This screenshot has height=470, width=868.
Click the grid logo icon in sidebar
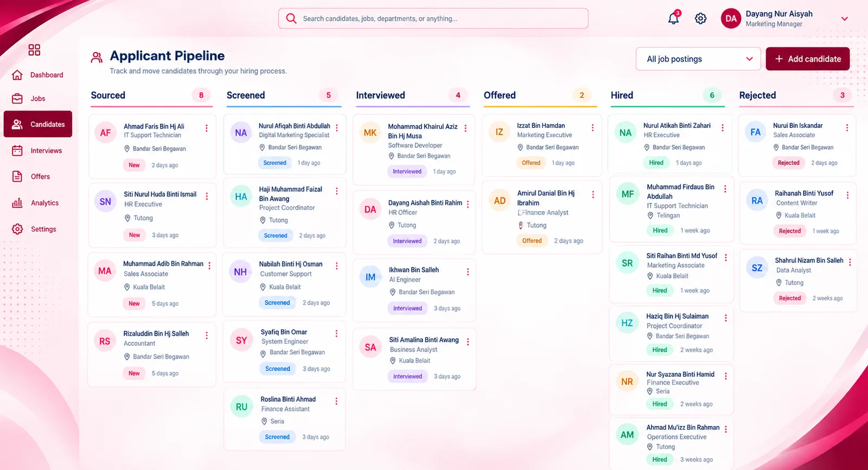tap(34, 50)
